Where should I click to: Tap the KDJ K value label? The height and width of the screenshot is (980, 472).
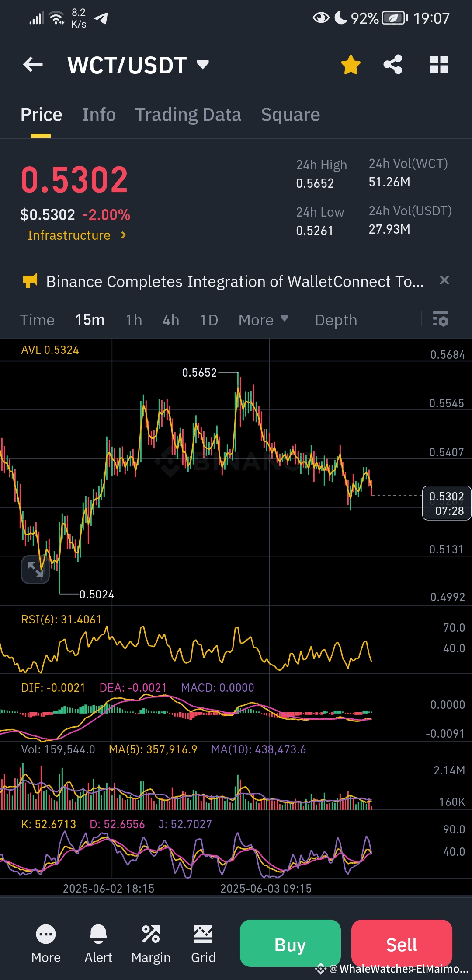coord(49,824)
